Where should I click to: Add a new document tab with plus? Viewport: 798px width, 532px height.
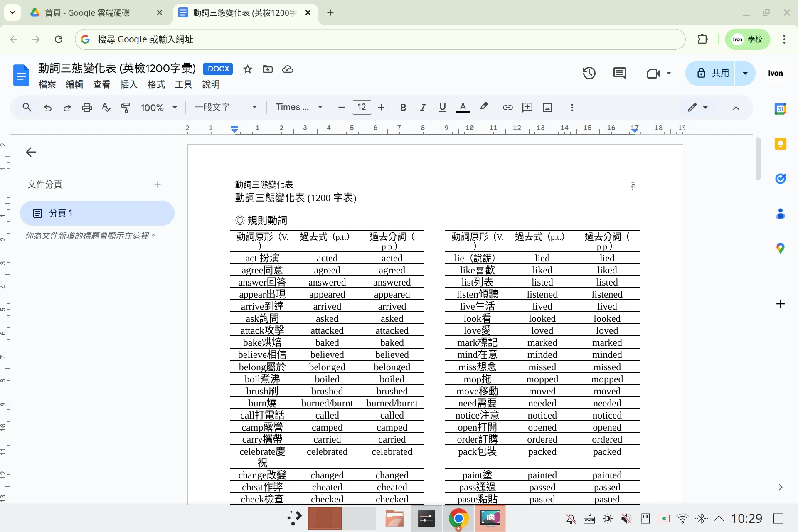(x=158, y=184)
